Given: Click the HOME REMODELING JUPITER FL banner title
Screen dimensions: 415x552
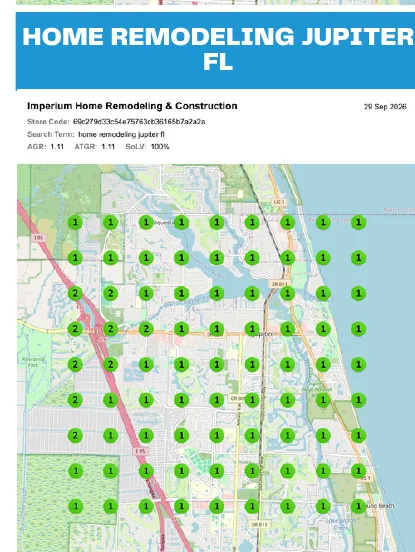Looking at the screenshot, I should pyautogui.click(x=218, y=49).
